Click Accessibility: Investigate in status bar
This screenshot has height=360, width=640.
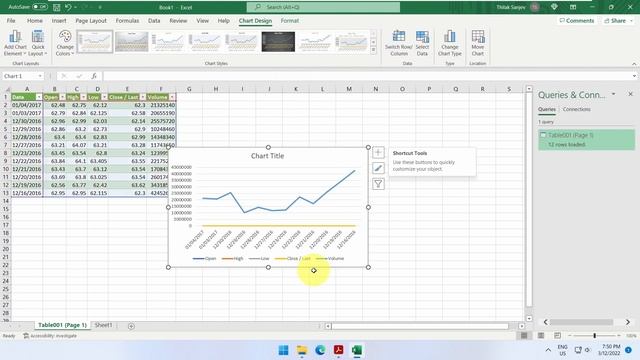click(50, 336)
